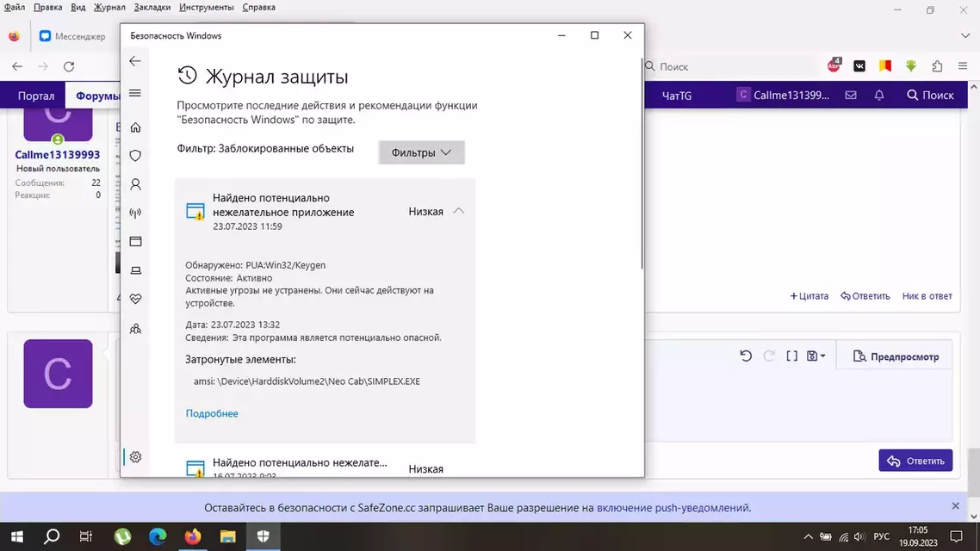Open the hamburger menu in Windows Security

[135, 94]
